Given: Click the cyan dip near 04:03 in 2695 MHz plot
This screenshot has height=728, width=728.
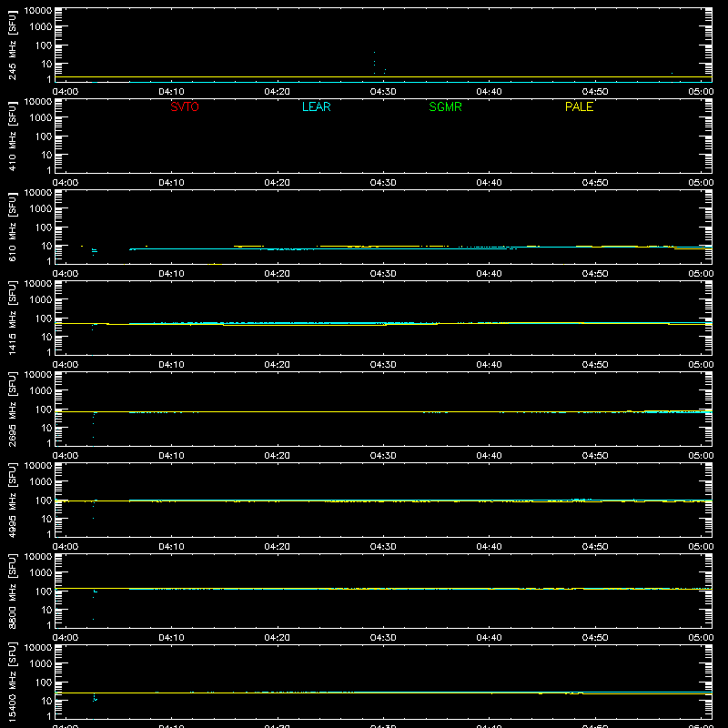Looking at the screenshot, I should tap(94, 427).
